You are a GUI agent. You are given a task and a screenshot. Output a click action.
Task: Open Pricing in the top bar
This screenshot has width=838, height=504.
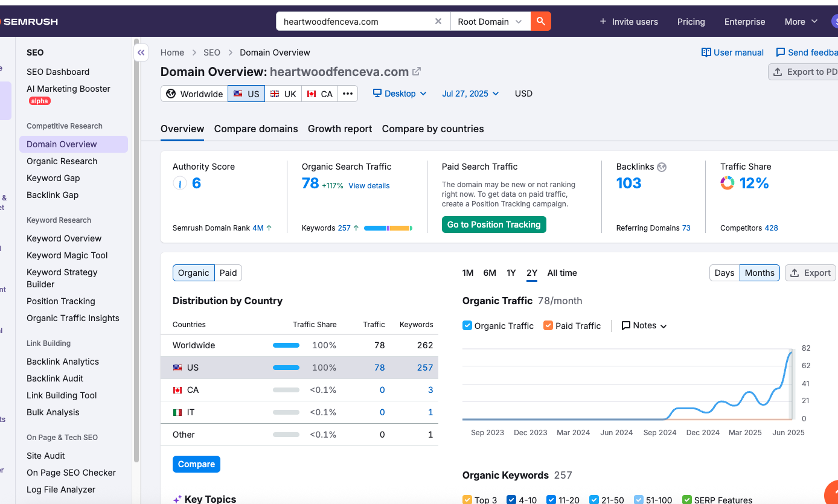[x=691, y=22]
